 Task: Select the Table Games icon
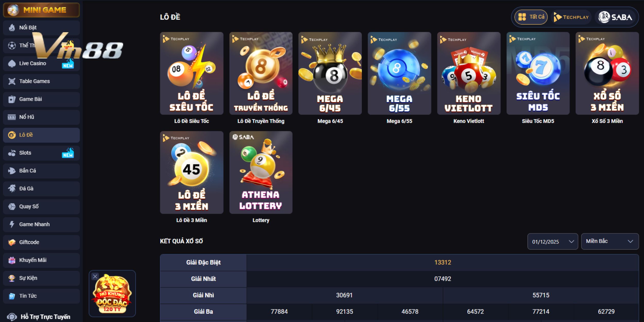click(x=12, y=81)
